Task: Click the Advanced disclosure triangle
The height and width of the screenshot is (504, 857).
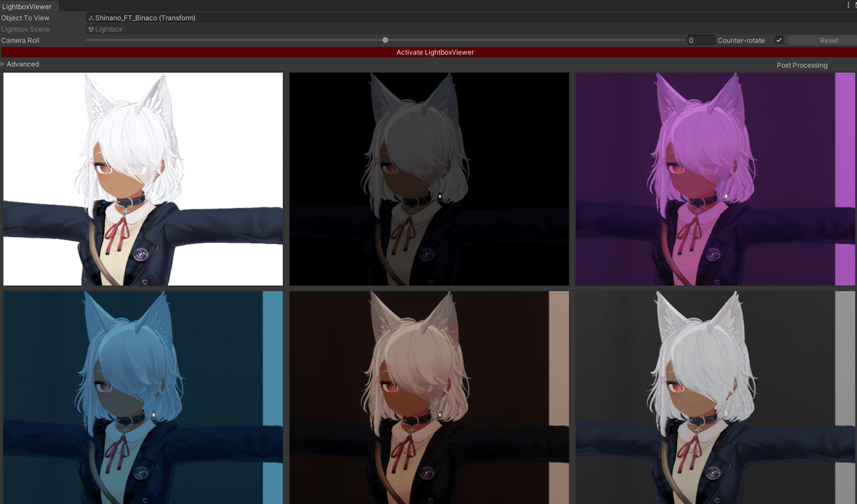Action: point(4,64)
